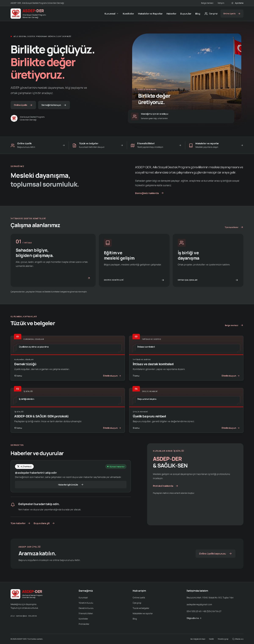This screenshot has width=254, height=644.
Task: Click the people icon on İş birliği ve dayanışma card
Action: pos(181,243)
